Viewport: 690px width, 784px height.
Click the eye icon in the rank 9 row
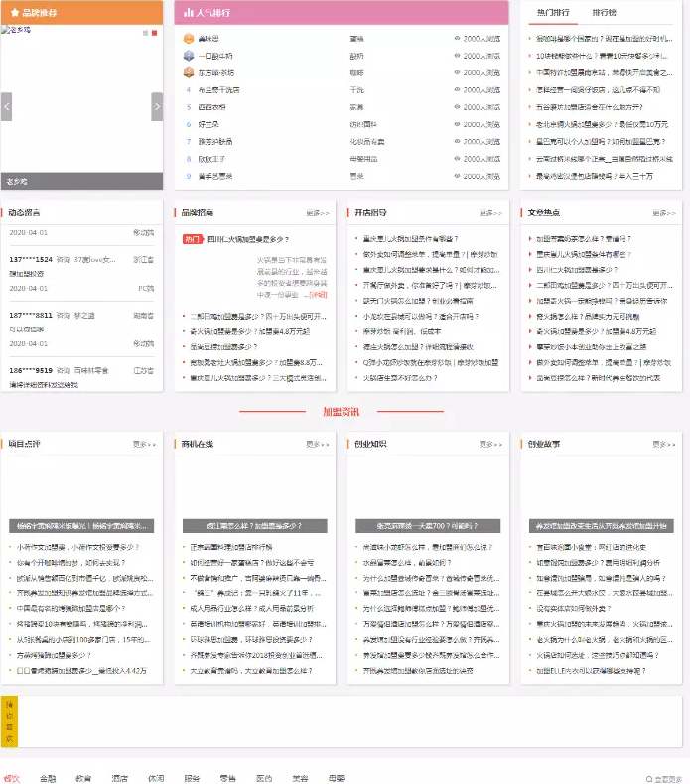457,176
